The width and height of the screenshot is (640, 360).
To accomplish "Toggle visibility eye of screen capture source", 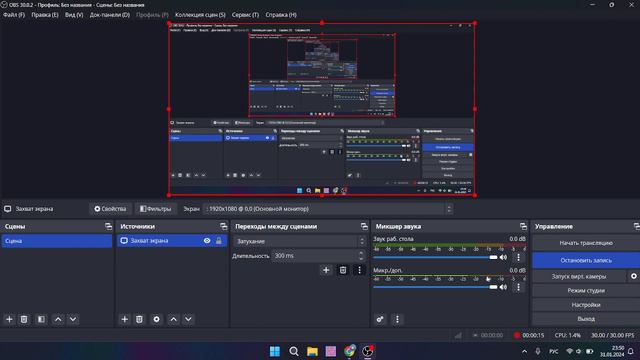I will click(207, 241).
